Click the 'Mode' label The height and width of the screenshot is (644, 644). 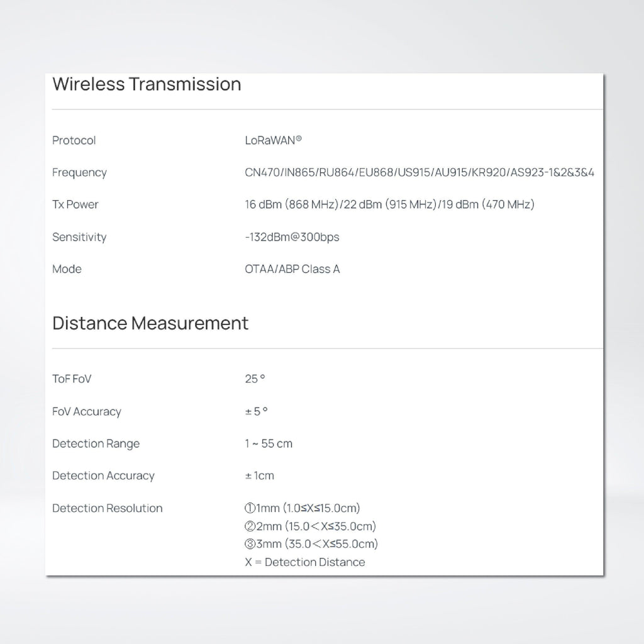67,269
